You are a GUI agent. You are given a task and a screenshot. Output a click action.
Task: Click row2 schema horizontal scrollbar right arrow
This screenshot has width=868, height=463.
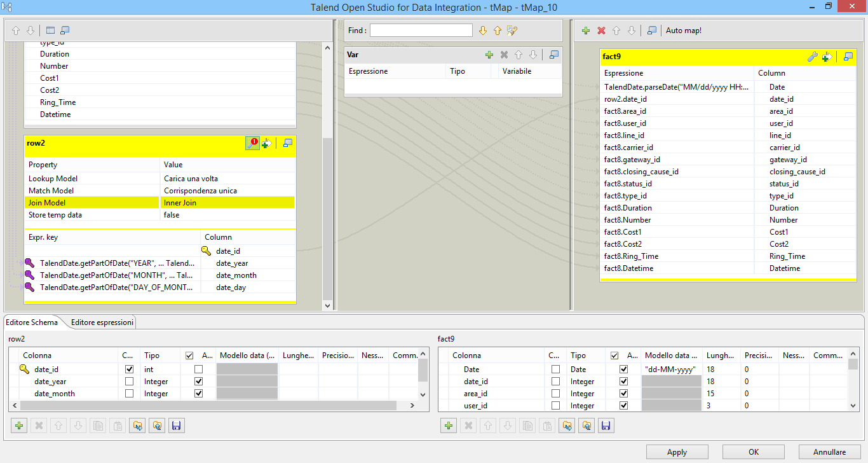pyautogui.click(x=412, y=405)
